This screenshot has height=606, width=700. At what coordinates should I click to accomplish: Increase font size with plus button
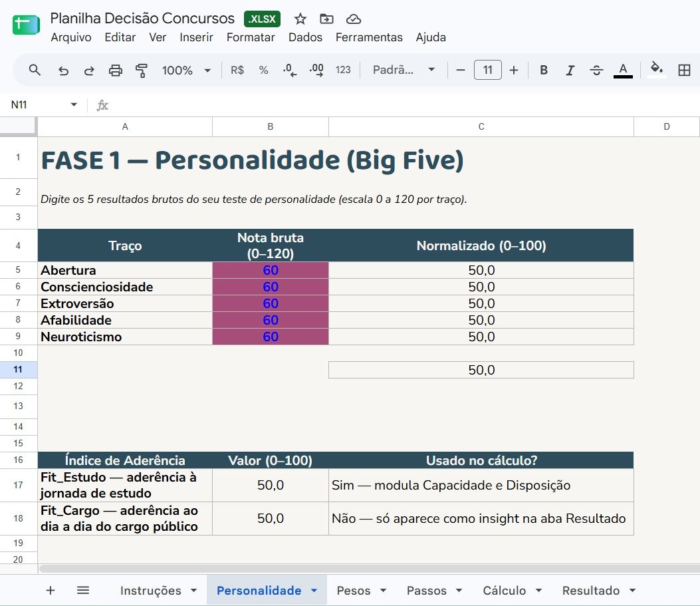point(514,70)
